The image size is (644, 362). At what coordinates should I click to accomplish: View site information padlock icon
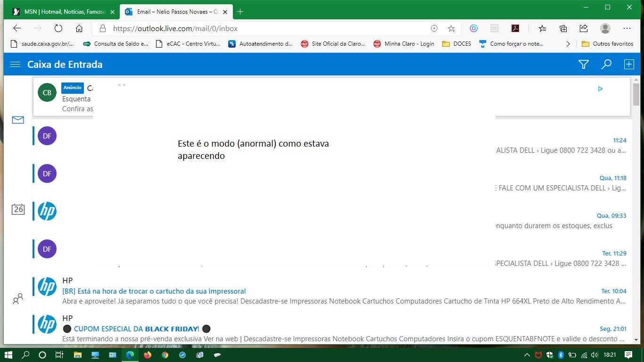(103, 28)
